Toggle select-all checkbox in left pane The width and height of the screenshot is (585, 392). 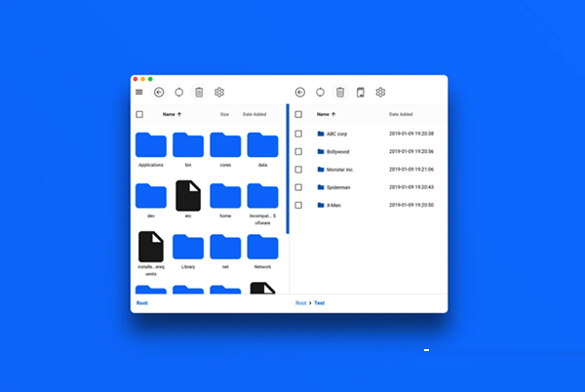click(x=139, y=114)
